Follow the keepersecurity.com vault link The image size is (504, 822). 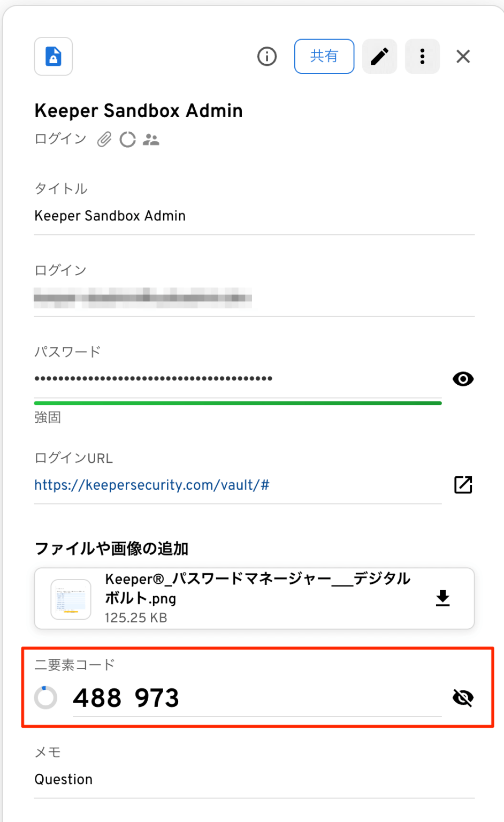tap(152, 485)
